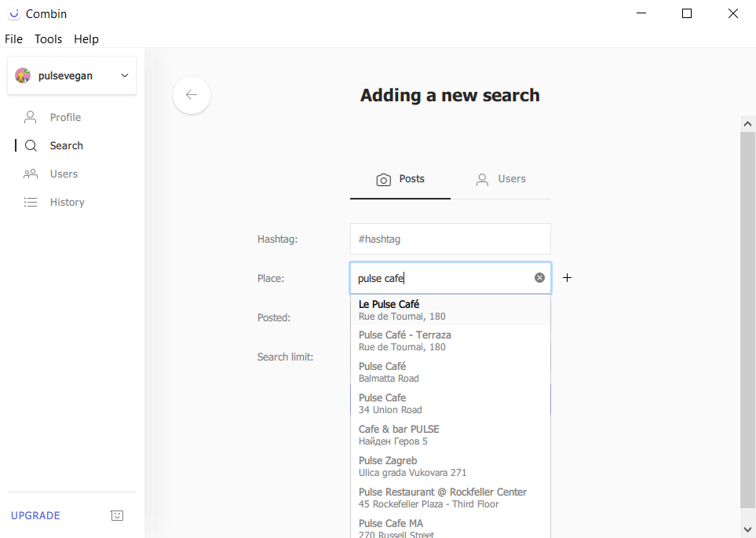Select Pulse Cafe MA suggestion

coord(451,527)
